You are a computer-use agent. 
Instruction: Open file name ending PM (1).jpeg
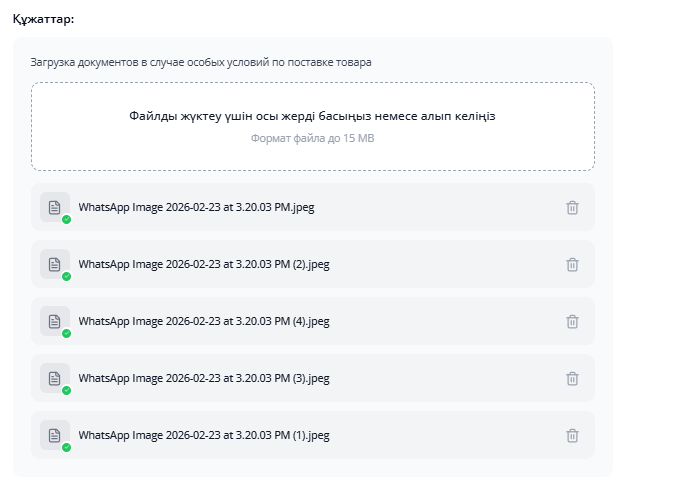pyautogui.click(x=204, y=436)
